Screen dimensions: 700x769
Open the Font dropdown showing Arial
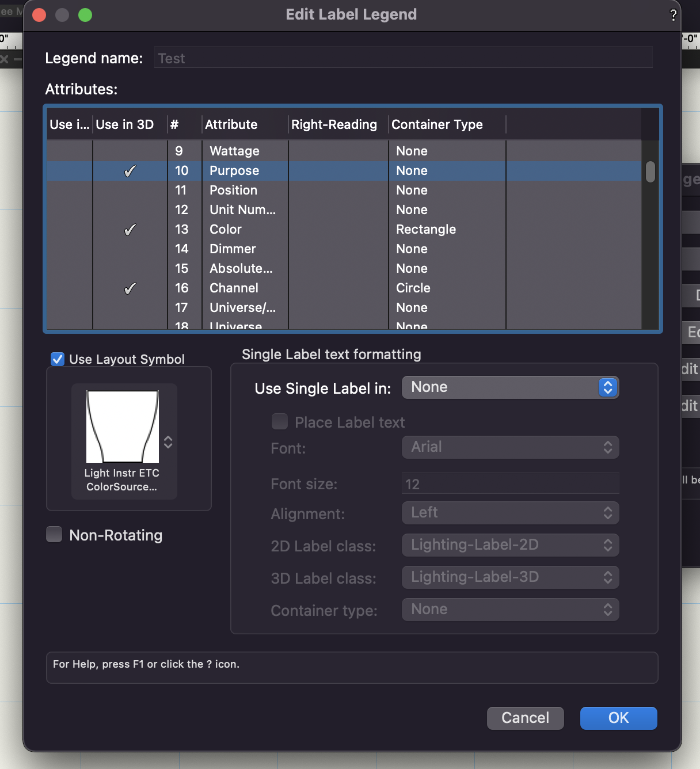click(510, 447)
